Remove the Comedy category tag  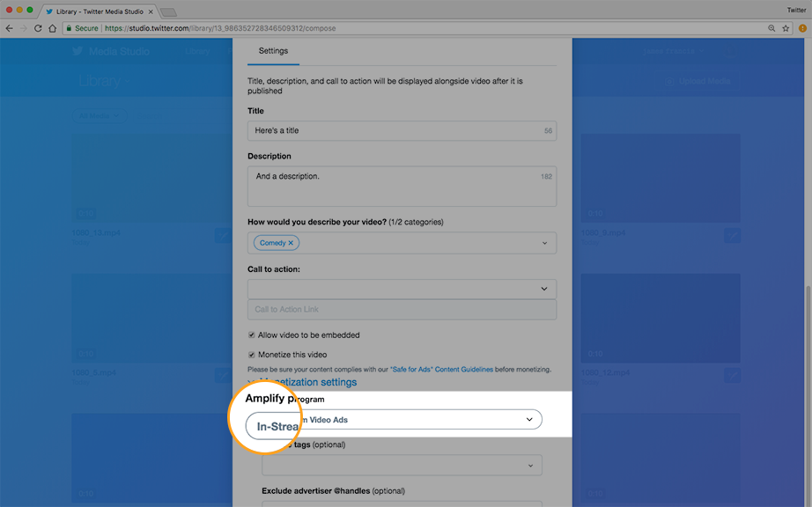point(291,242)
